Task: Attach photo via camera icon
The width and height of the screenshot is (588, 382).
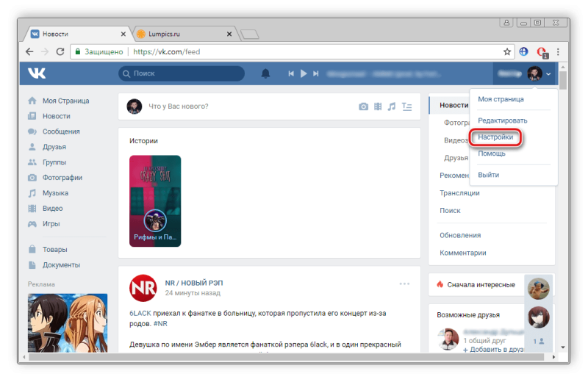Action: 363,107
